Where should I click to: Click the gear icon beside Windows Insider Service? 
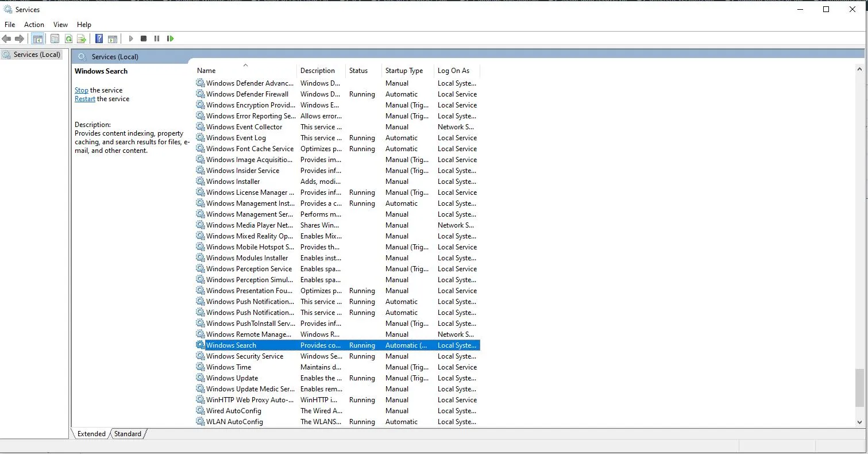click(200, 171)
